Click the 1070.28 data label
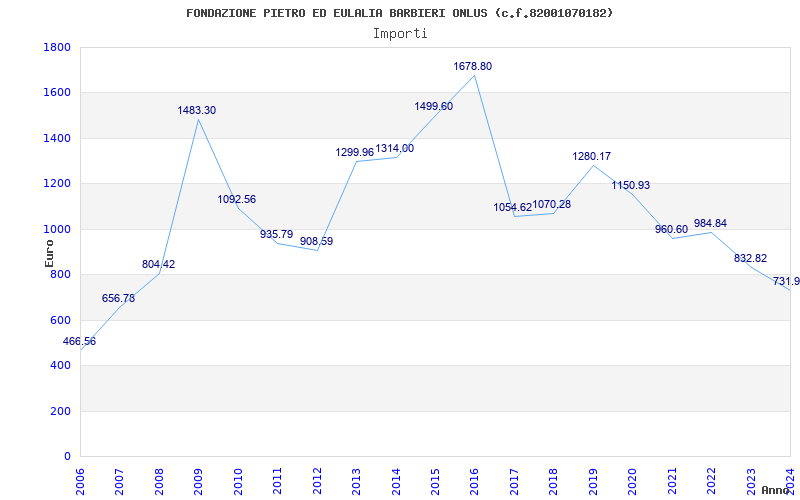 [552, 205]
